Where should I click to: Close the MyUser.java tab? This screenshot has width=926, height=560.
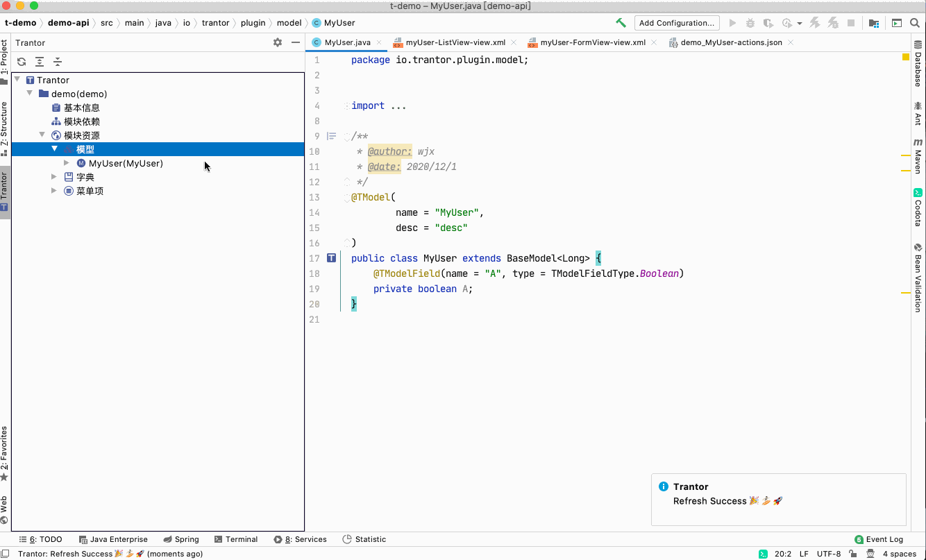[x=380, y=42]
